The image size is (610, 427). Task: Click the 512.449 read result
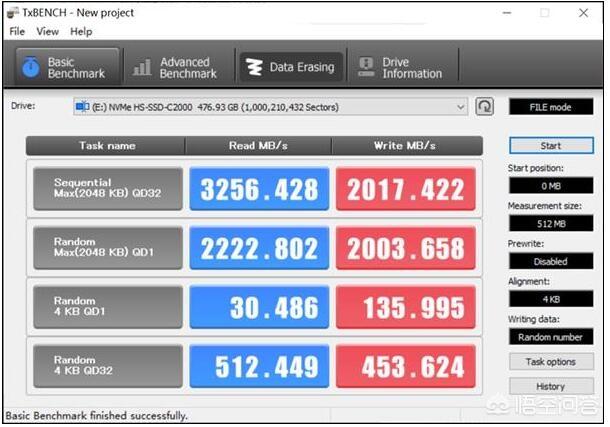(259, 366)
